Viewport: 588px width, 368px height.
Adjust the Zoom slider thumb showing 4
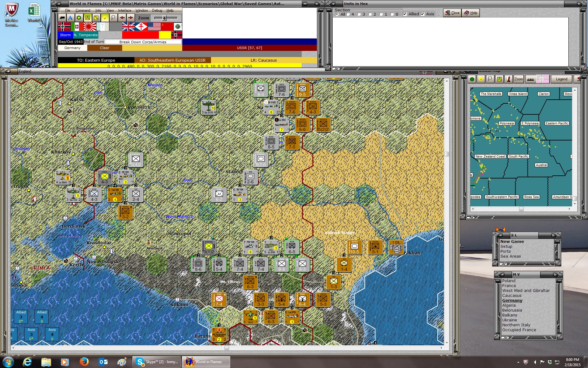[x=164, y=18]
